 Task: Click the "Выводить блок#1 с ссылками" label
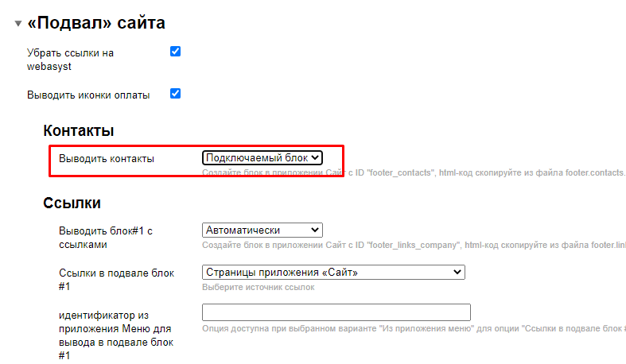click(105, 238)
